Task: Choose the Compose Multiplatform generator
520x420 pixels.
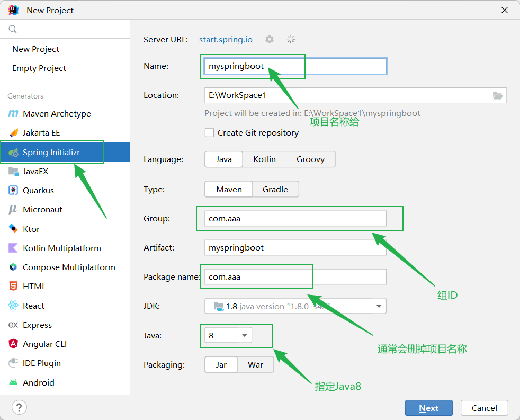Action: [x=65, y=267]
